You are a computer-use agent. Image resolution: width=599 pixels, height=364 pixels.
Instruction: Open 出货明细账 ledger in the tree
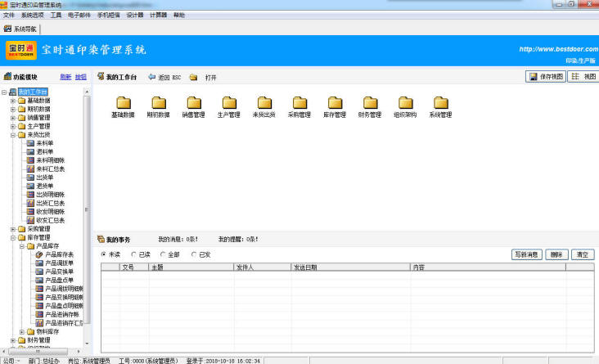click(x=51, y=195)
